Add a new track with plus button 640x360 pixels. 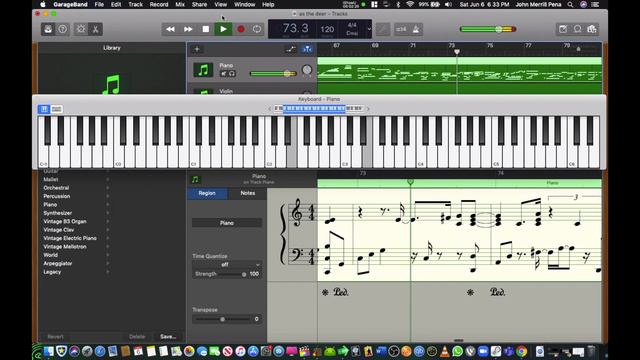pos(197,49)
